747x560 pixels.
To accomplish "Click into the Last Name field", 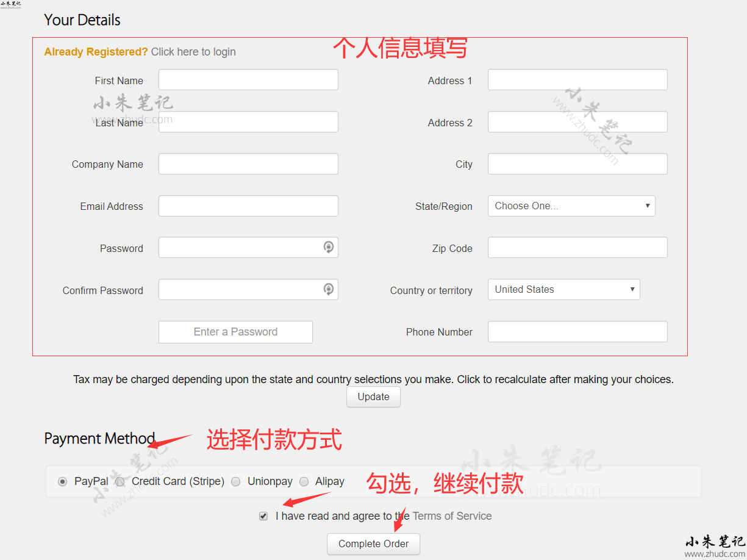I will coord(248,122).
